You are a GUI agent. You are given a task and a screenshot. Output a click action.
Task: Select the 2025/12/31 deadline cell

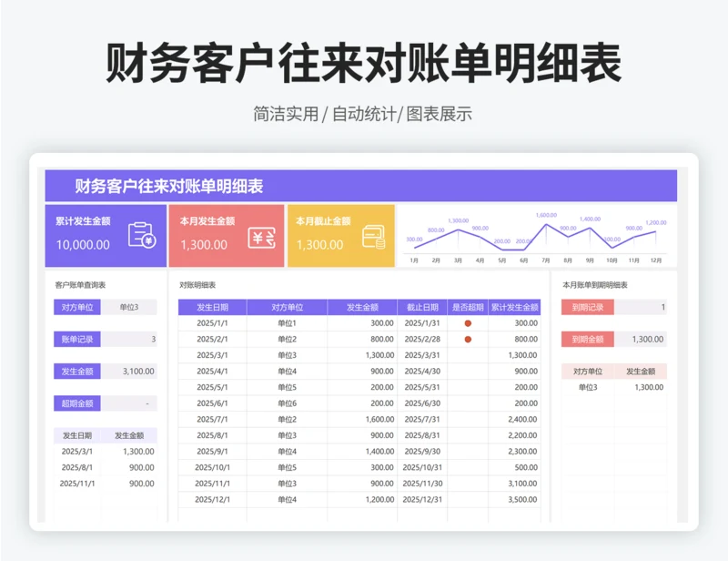(422, 500)
